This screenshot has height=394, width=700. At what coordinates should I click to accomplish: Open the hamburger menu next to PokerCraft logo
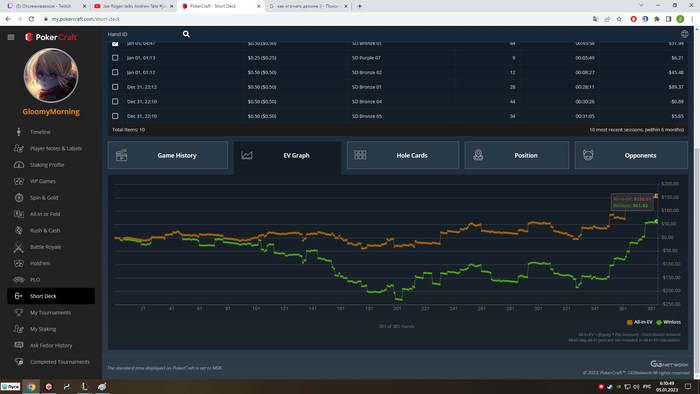tap(11, 37)
